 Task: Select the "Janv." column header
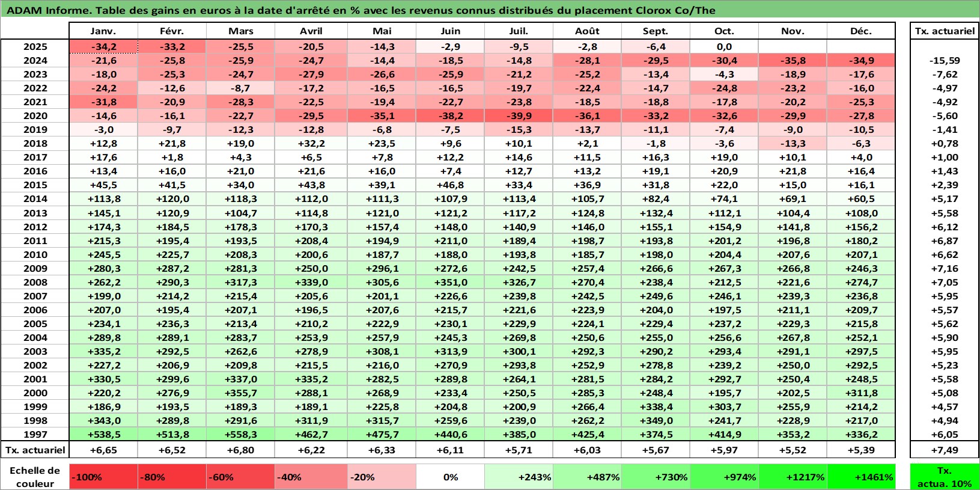click(103, 31)
